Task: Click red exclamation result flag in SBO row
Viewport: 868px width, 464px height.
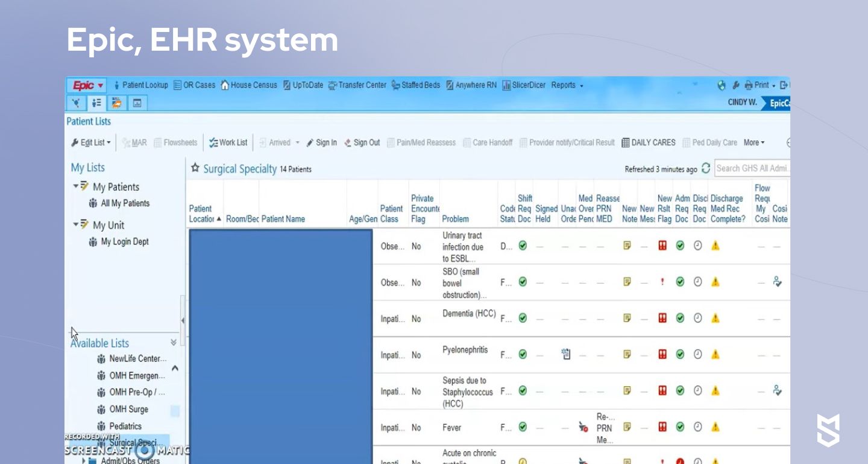Action: click(662, 282)
